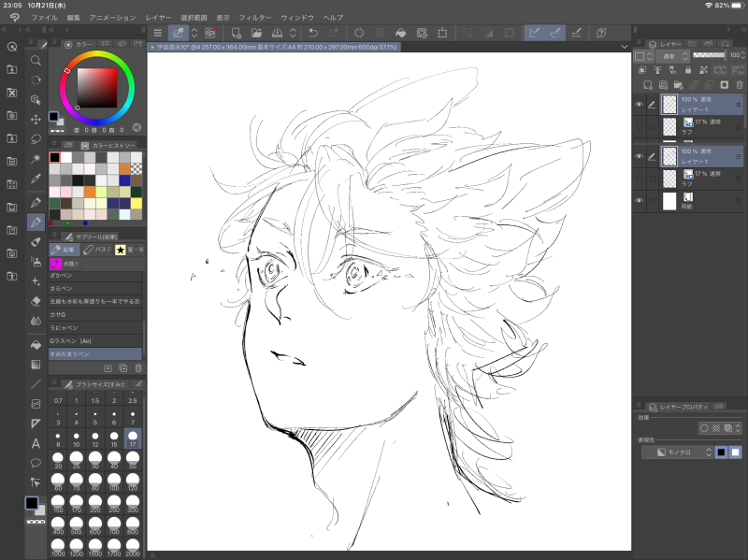Select the Move layer tool

[x=36, y=120]
